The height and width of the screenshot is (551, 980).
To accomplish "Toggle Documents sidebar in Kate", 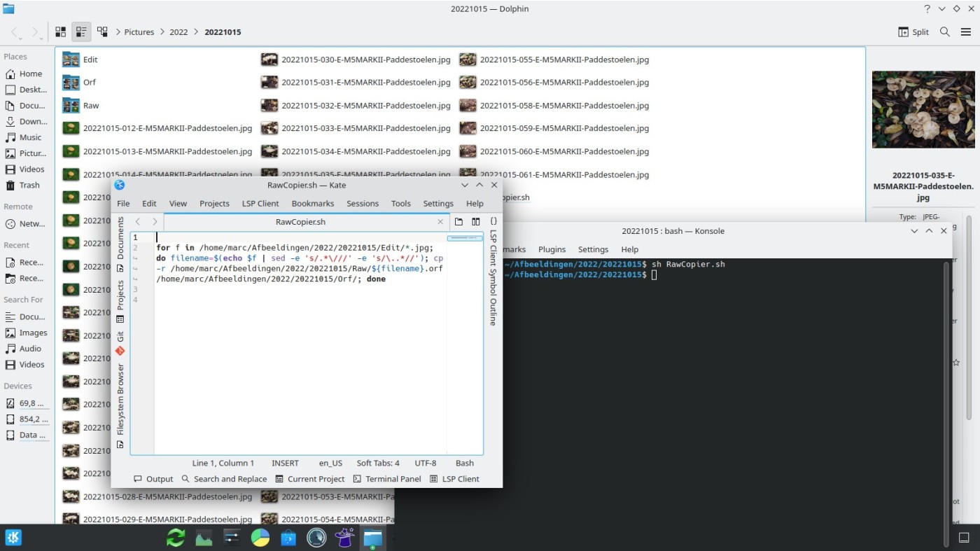I will pos(120,244).
